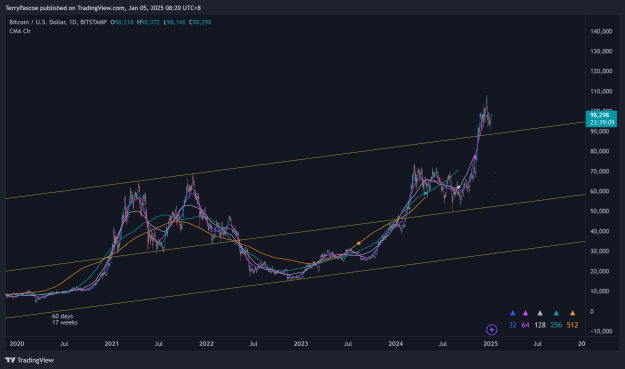Click the 140,000 price axis label
625x369 pixels.
(x=601, y=31)
